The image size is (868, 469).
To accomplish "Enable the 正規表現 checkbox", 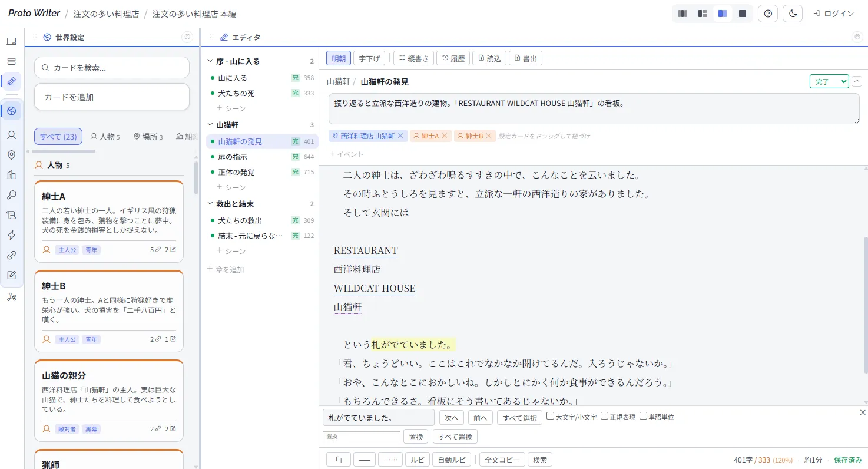I will point(604,415).
